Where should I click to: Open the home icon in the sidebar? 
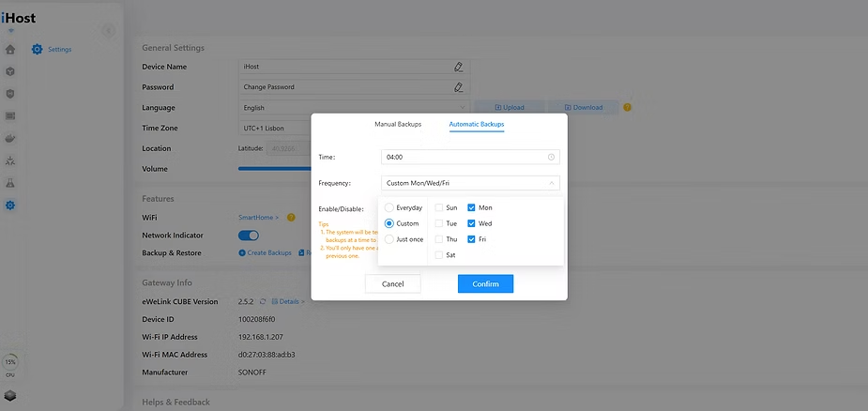pos(10,49)
